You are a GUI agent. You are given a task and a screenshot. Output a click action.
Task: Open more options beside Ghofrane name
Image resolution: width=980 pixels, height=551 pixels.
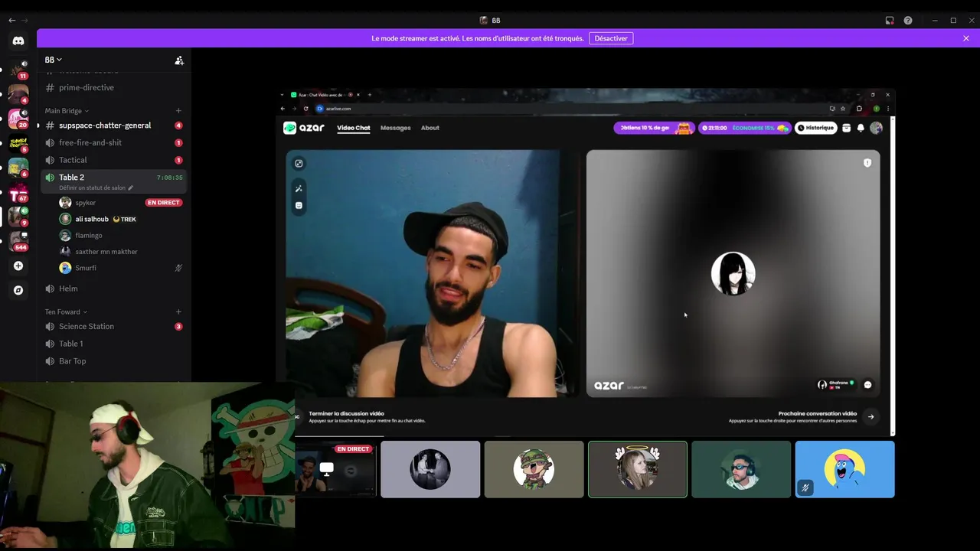pyautogui.click(x=867, y=385)
